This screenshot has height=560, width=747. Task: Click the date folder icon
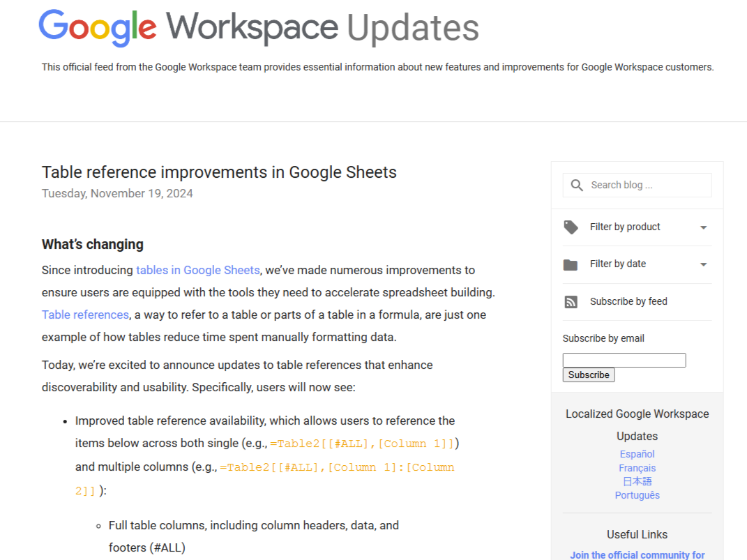[571, 264]
